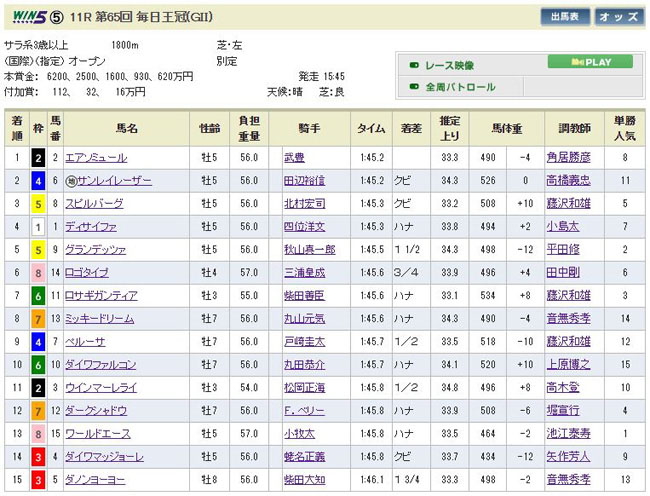This screenshot has height=496, width=650.
Task: Click the 馬名 column header
Action: click(126, 128)
